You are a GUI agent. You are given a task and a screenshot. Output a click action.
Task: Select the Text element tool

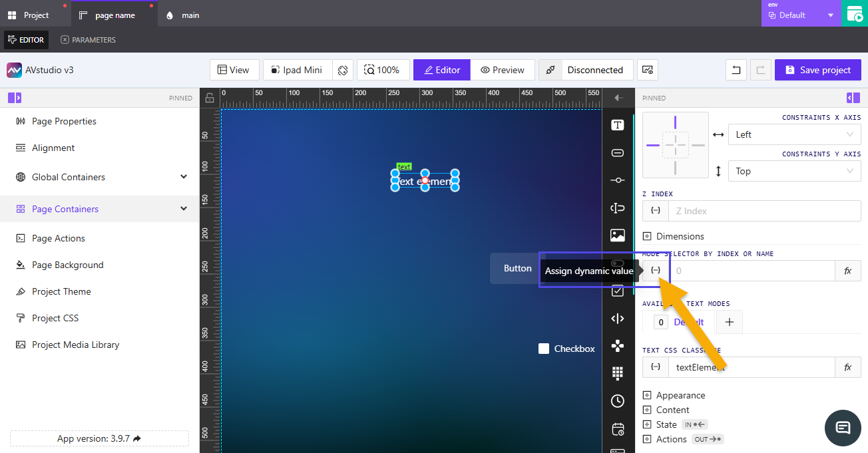click(x=618, y=125)
